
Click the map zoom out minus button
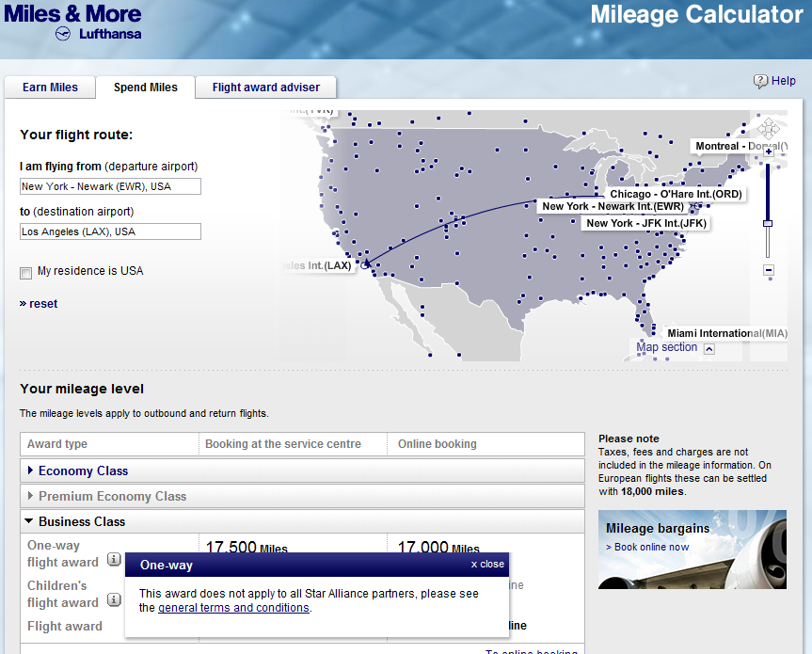(769, 271)
